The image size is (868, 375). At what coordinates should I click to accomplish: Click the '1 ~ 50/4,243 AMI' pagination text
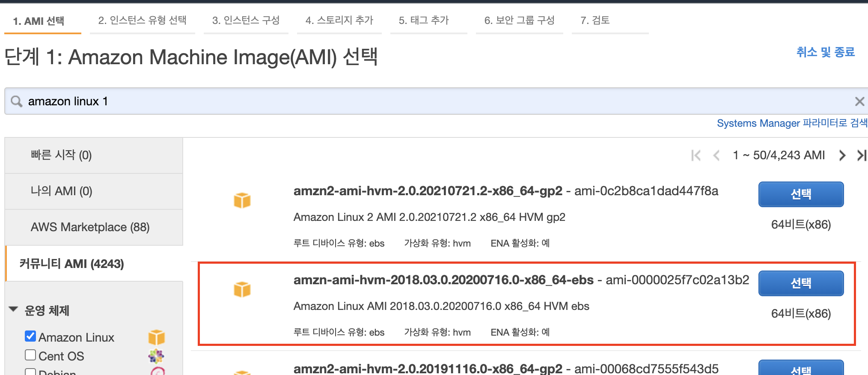click(779, 155)
